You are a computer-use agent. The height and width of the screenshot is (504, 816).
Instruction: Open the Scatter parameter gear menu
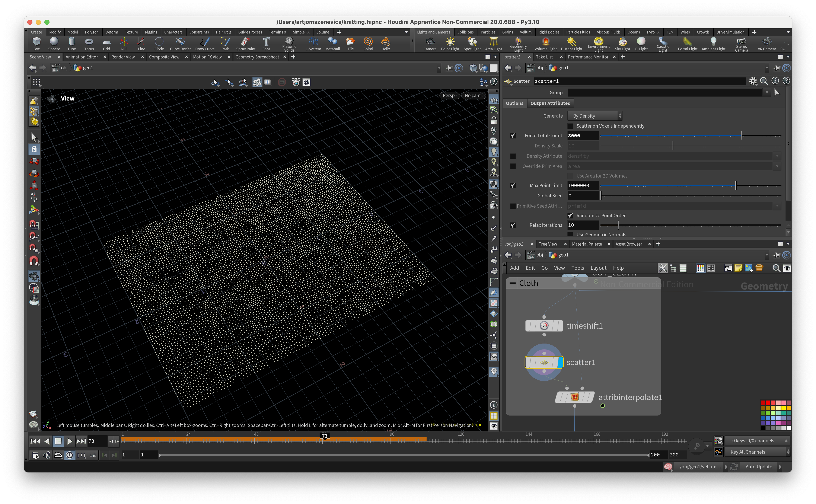pos(753,81)
